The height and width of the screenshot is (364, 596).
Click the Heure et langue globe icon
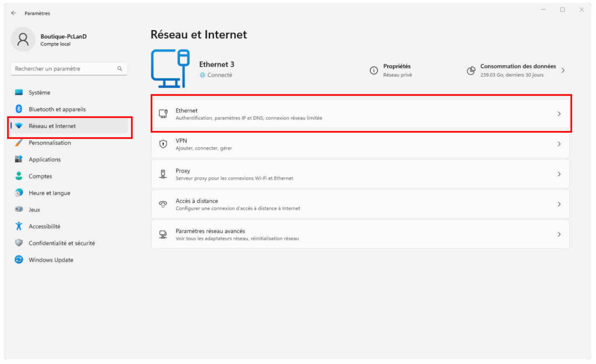click(19, 192)
